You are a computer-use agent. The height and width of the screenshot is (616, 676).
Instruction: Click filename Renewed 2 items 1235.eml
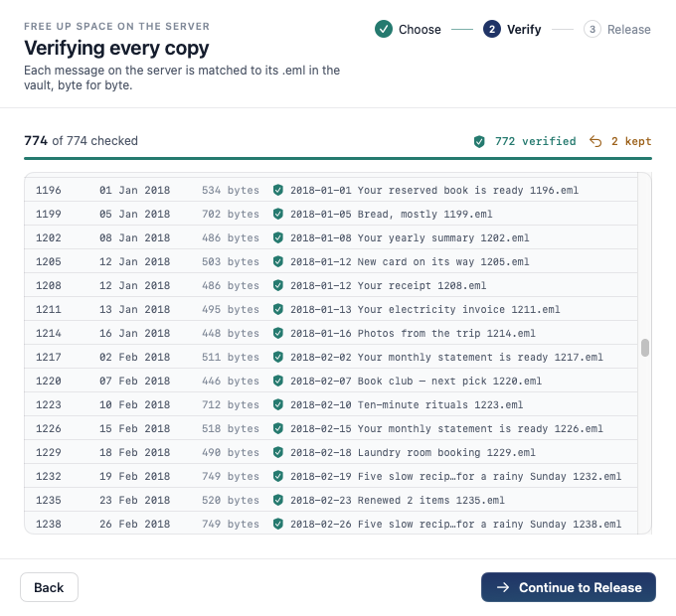click(397, 500)
